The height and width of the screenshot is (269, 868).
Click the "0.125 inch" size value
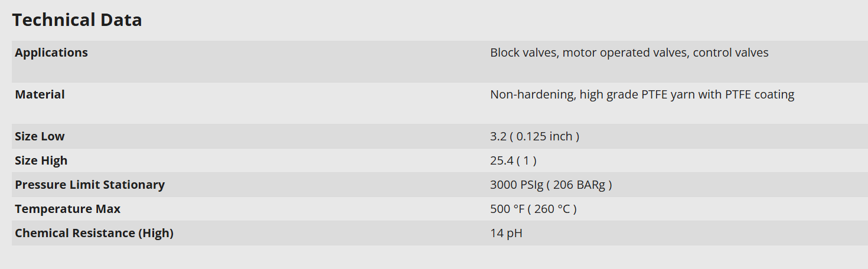click(544, 136)
